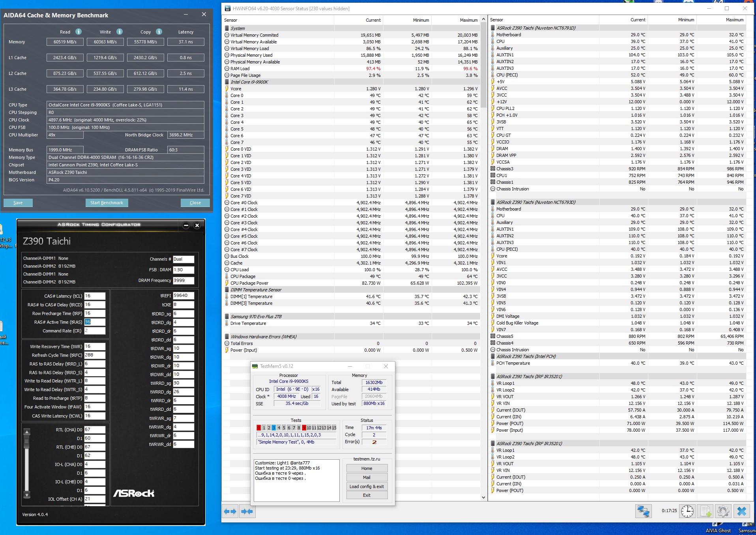Click the Refresh Cycle Time (tRFC) field

pyautogui.click(x=95, y=355)
